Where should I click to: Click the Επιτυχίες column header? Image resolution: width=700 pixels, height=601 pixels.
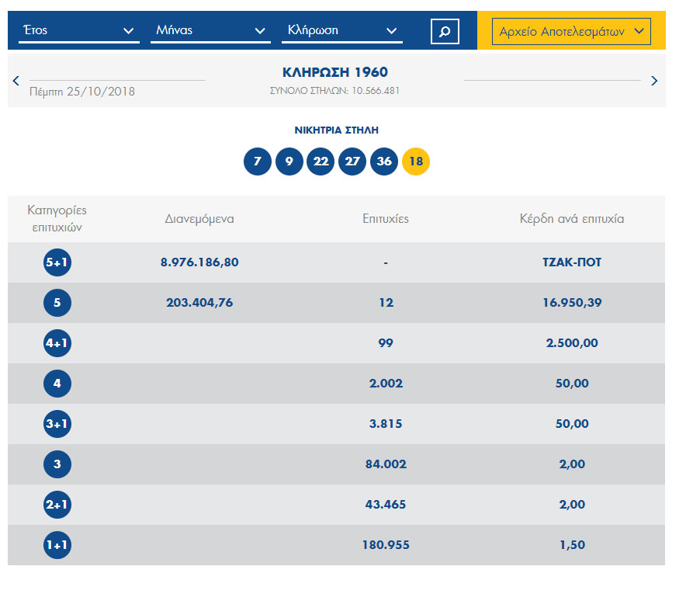click(x=386, y=219)
